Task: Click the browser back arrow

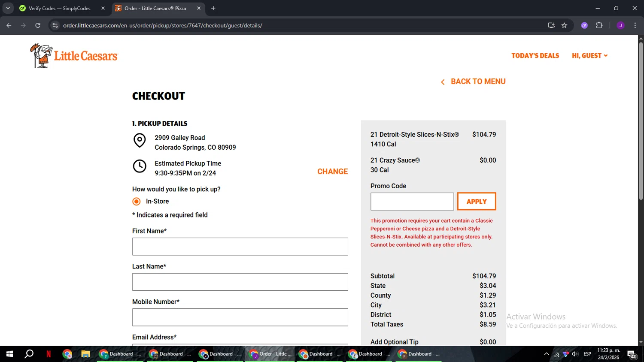Action: tap(9, 25)
